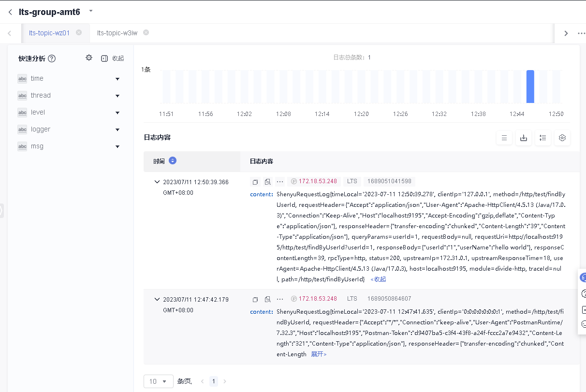Image resolution: width=586 pixels, height=392 pixels.
Task: Click 收起 to collapse first log content
Action: (x=379, y=279)
